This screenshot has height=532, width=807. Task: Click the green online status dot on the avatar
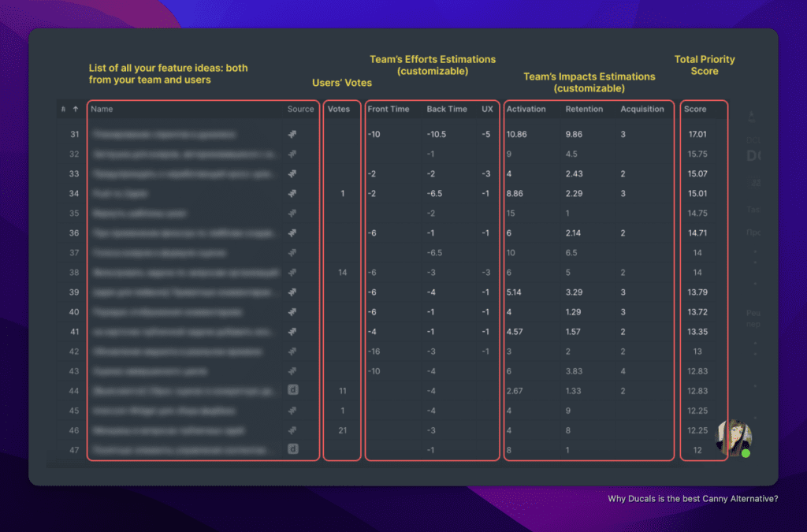pyautogui.click(x=746, y=453)
